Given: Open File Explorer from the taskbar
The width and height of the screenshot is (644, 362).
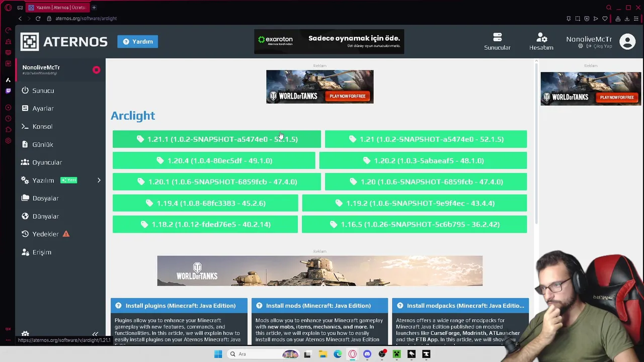Looking at the screenshot, I should pyautogui.click(x=323, y=354).
